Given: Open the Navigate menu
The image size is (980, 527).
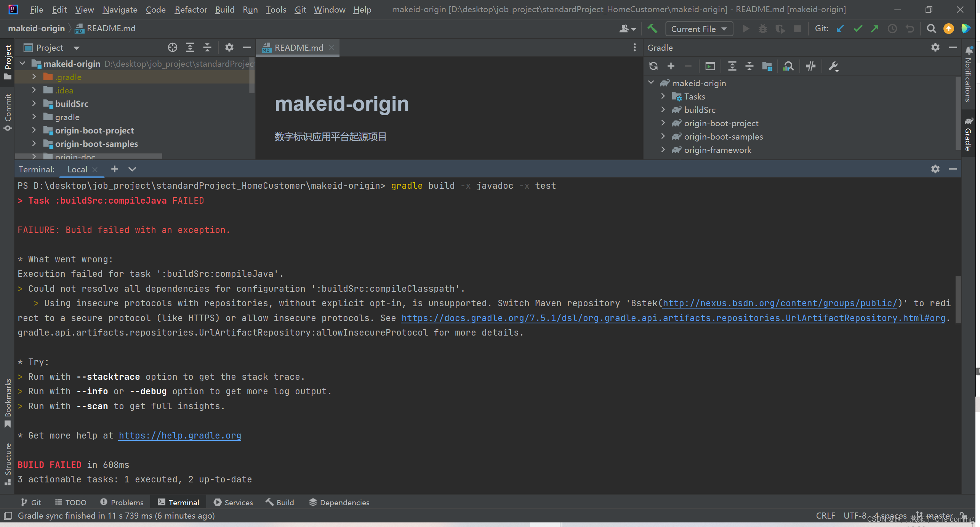Looking at the screenshot, I should (120, 9).
